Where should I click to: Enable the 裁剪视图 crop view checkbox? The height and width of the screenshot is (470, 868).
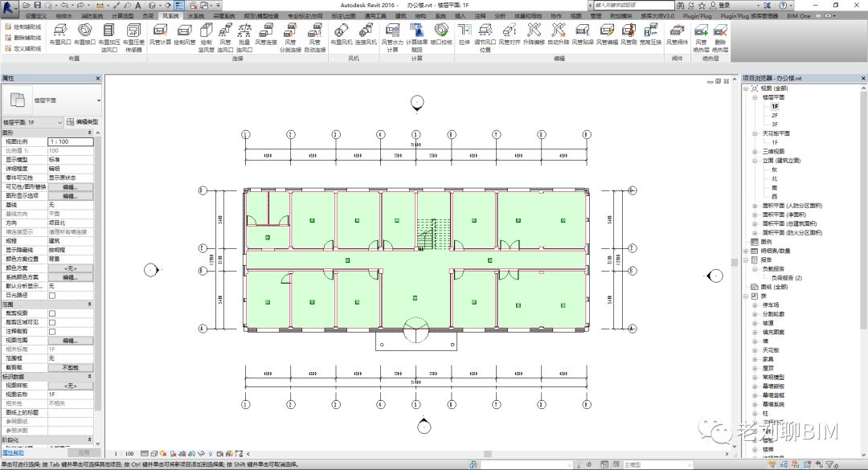coord(52,313)
